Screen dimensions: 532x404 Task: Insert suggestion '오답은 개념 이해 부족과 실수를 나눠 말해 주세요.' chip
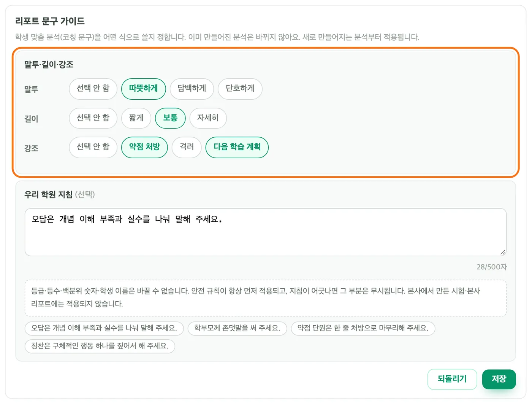point(104,328)
